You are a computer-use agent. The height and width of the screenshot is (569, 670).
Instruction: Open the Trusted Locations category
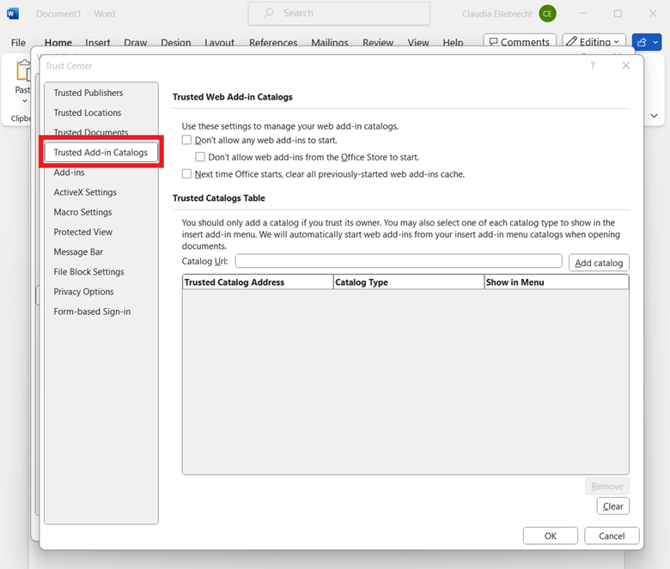click(88, 113)
